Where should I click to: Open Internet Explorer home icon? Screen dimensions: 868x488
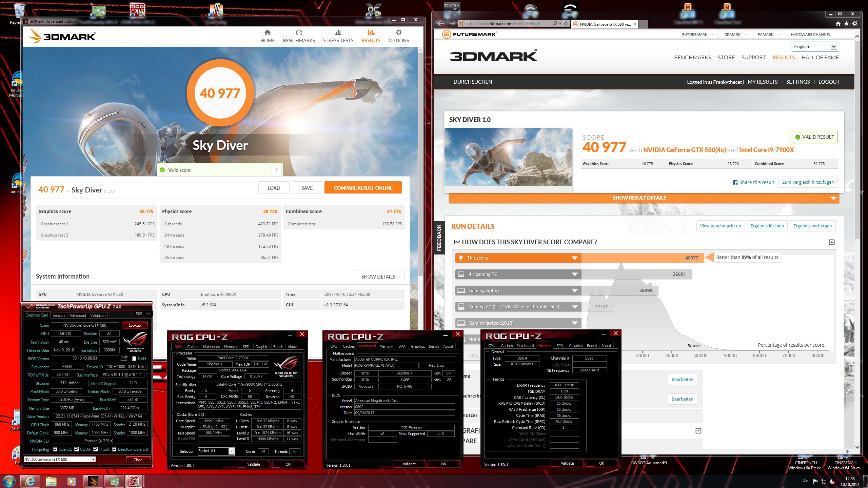pos(838,24)
